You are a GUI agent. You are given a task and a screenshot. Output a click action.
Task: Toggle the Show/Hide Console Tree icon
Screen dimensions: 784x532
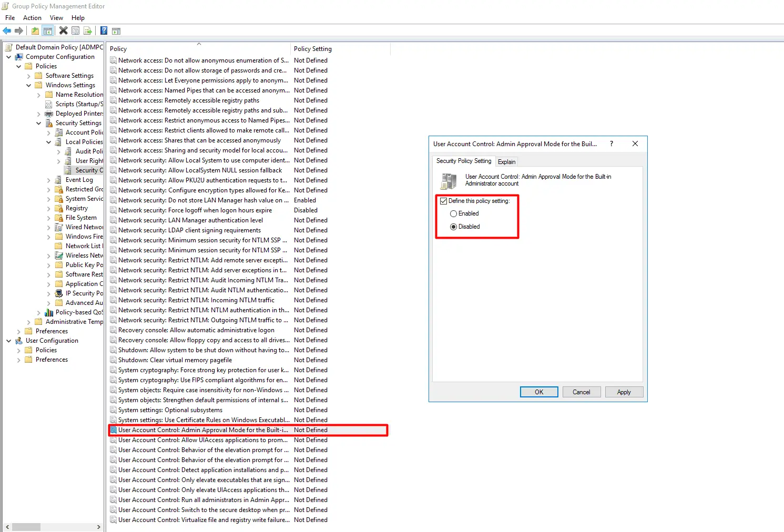(48, 30)
